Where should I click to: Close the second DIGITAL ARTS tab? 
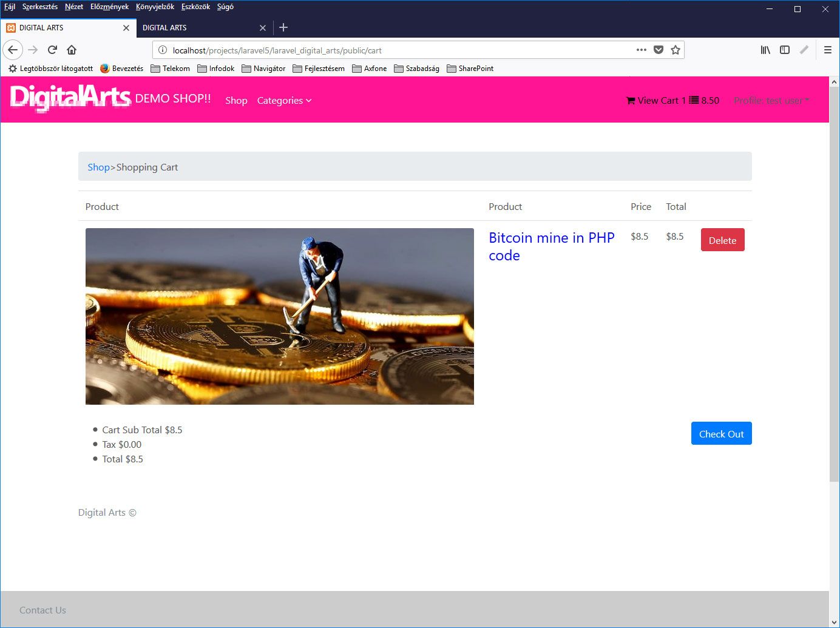[x=263, y=28]
